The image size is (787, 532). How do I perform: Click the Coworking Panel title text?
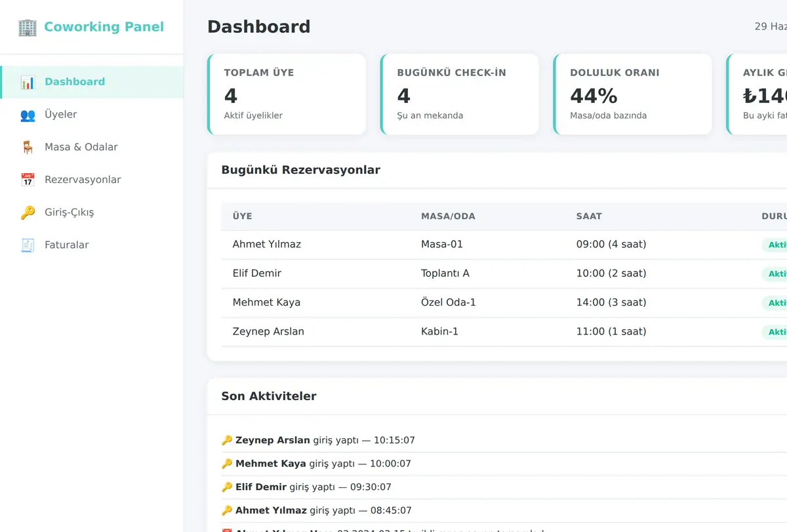tap(104, 27)
